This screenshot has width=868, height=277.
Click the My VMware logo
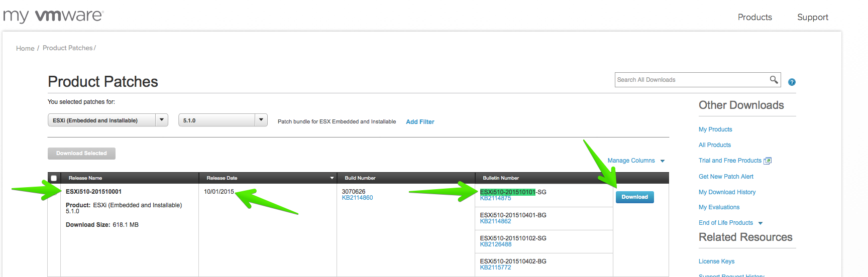point(53,16)
